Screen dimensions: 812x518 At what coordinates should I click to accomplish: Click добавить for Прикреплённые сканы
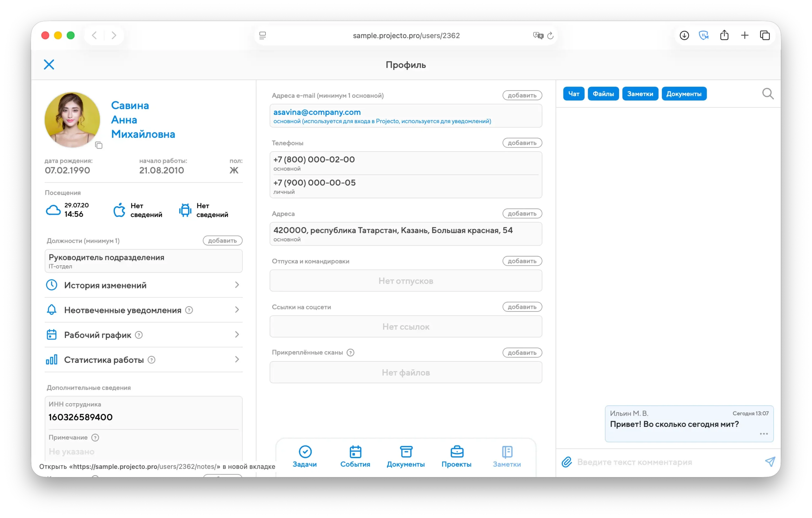522,353
